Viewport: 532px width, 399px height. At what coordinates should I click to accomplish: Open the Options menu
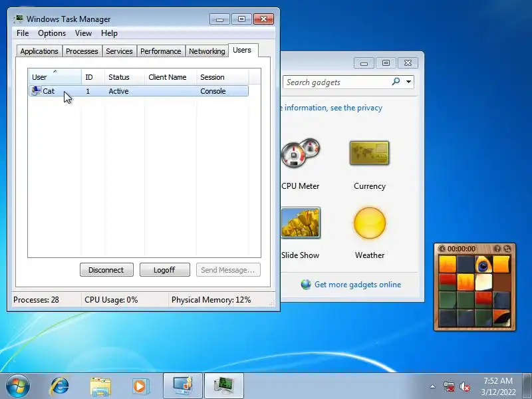pos(52,33)
